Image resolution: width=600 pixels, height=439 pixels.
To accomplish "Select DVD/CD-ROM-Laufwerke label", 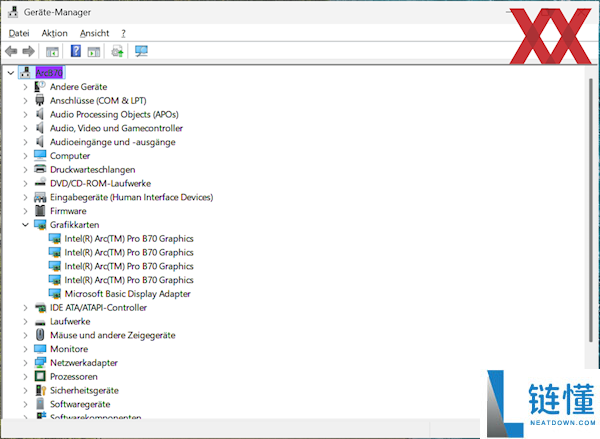I will (100, 183).
